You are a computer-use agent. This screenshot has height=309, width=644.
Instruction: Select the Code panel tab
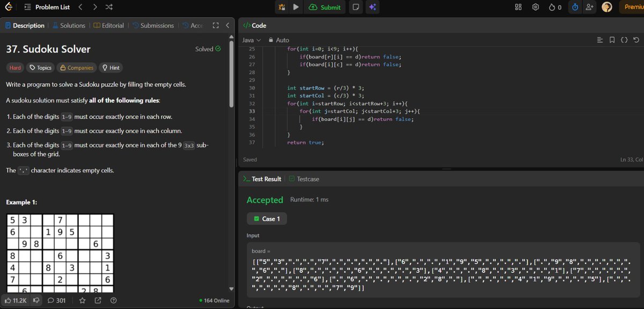point(255,25)
